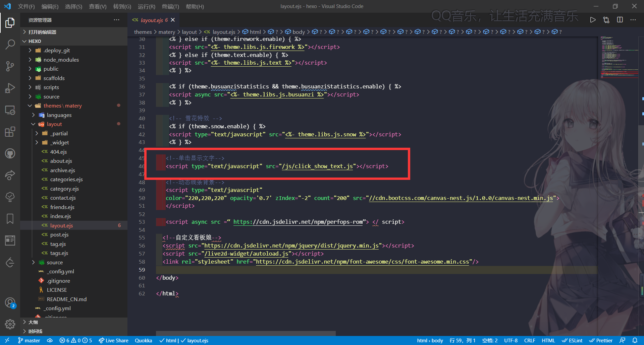Synchronize changes using cloud icon
The image size is (644, 345).
(x=50, y=340)
